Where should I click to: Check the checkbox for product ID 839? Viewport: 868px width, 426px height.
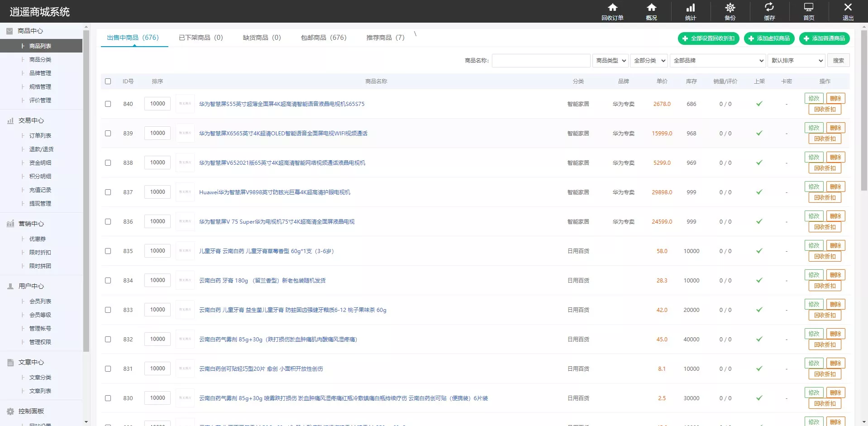pyautogui.click(x=108, y=134)
